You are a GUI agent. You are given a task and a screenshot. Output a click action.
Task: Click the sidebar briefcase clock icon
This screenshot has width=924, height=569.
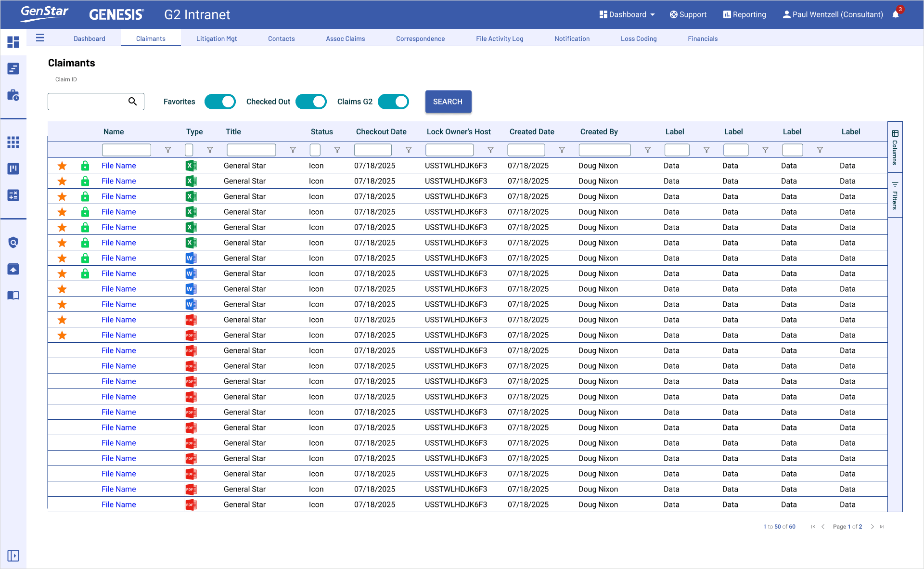pyautogui.click(x=13, y=95)
